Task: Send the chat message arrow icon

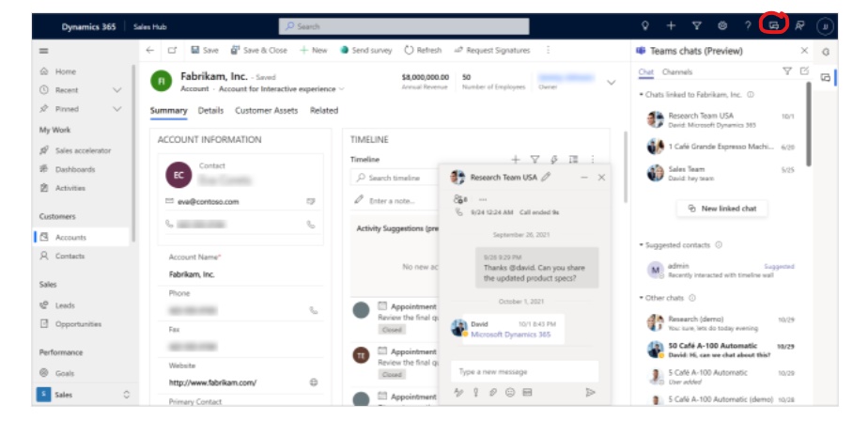Action: pyautogui.click(x=590, y=392)
